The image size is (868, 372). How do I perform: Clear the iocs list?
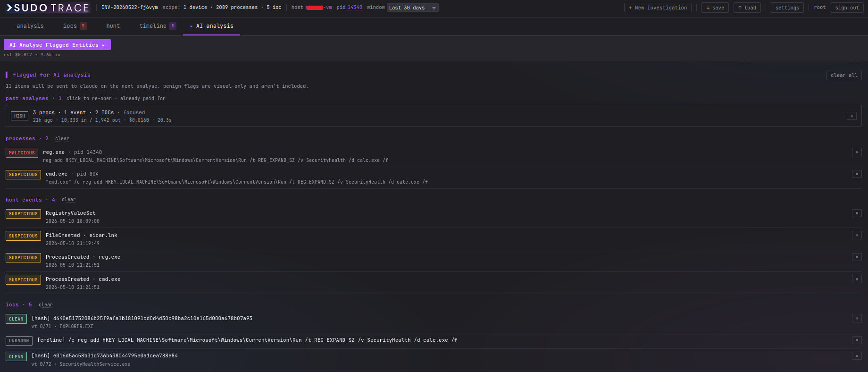[x=46, y=305]
